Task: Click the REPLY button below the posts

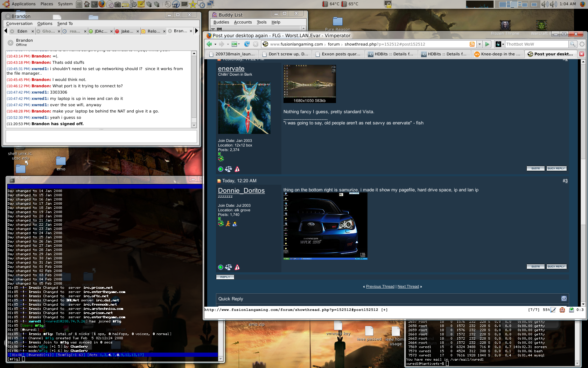Action: pos(225,277)
